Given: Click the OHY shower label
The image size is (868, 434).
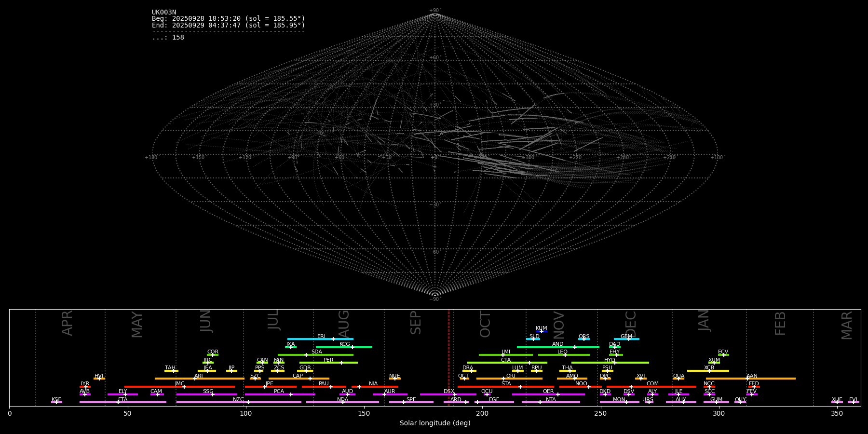Looking at the screenshot, I should coord(740,399).
